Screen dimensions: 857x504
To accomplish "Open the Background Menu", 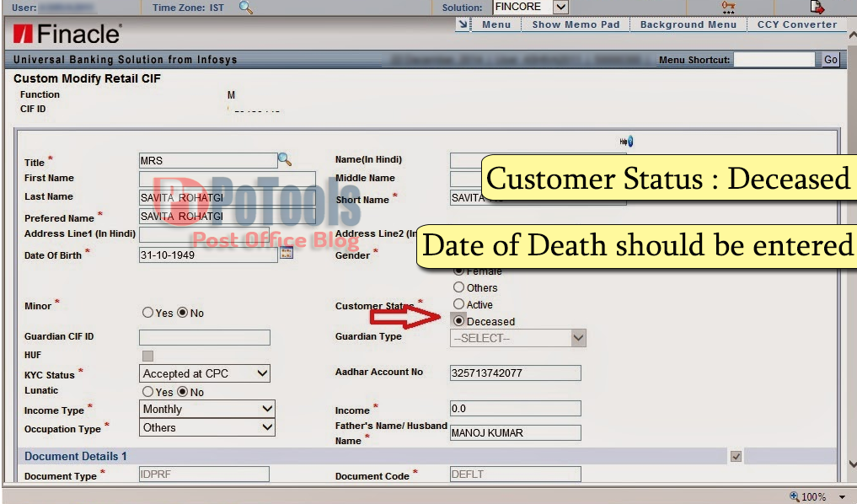I will coord(688,24).
